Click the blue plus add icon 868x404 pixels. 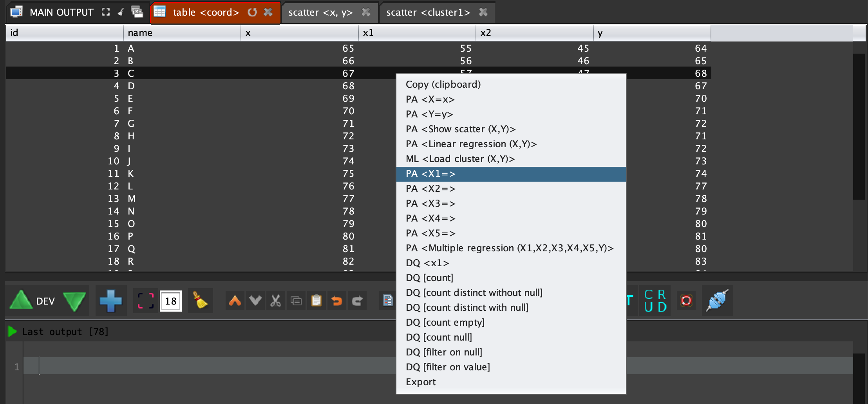(111, 301)
